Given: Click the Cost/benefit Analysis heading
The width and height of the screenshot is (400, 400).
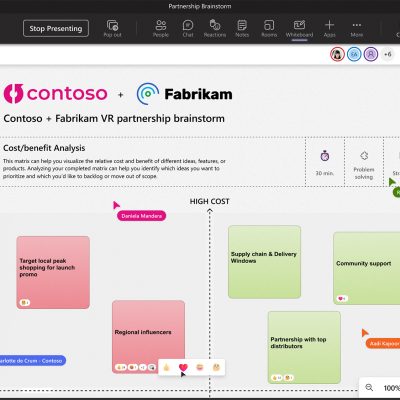Looking at the screenshot, I should [x=44, y=148].
